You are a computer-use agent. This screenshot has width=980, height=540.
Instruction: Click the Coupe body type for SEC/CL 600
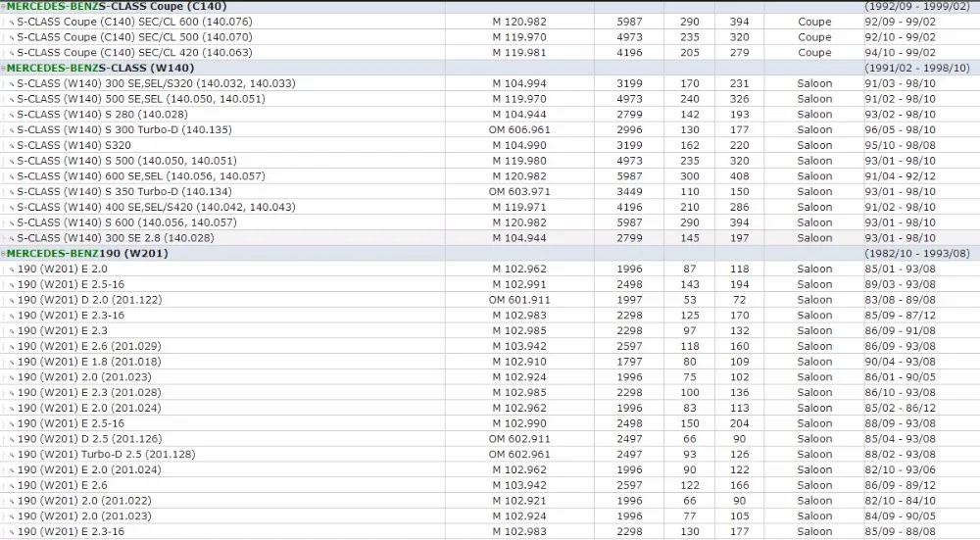click(814, 22)
